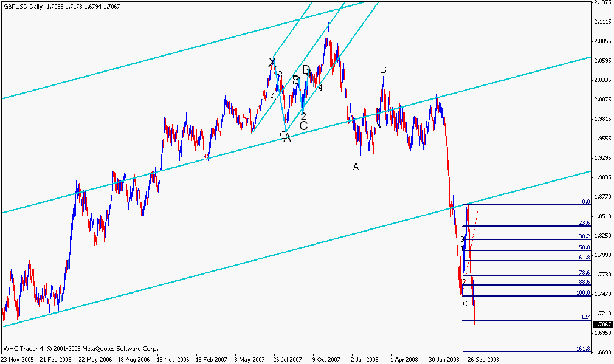Viewport: 614px width, 364px height.
Task: Select the 9 Oct 2007 date label
Action: 326,359
